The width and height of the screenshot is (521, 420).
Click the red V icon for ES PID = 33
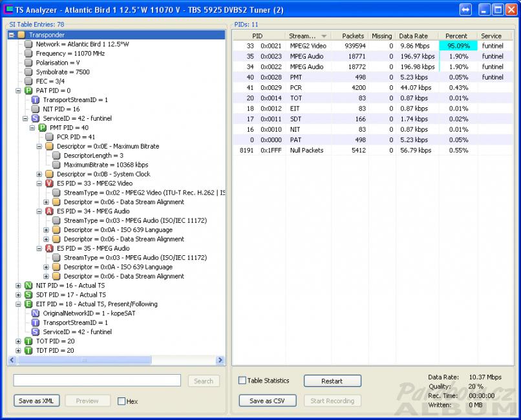click(x=49, y=184)
